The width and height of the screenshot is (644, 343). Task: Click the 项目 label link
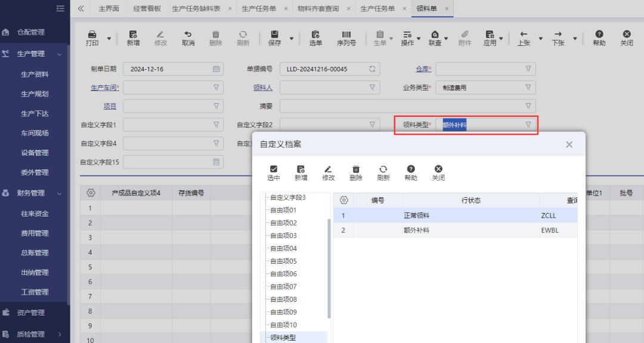110,106
